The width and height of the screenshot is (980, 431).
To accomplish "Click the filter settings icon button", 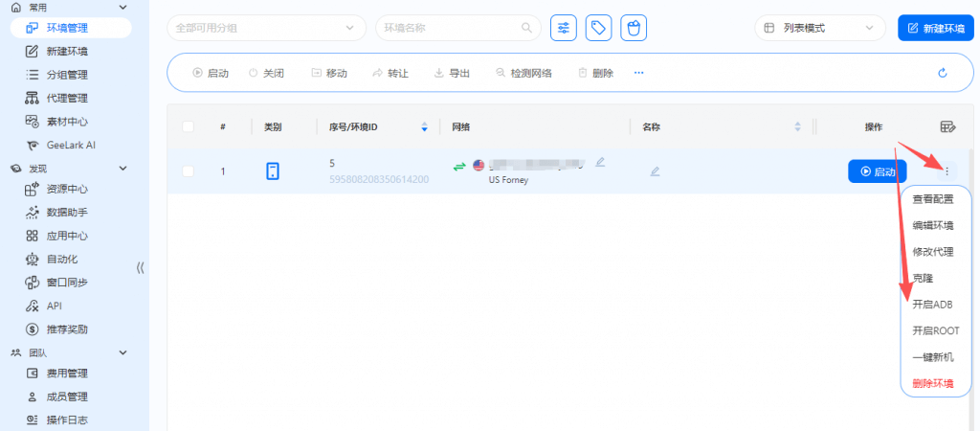I will (x=564, y=28).
